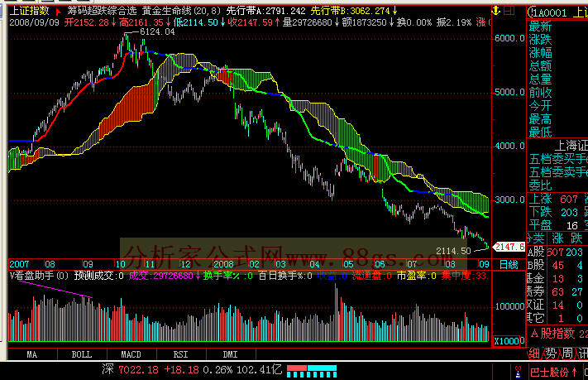The width and height of the screenshot is (588, 380).
Task: Open the DMI indicator tab
Action: (x=230, y=354)
